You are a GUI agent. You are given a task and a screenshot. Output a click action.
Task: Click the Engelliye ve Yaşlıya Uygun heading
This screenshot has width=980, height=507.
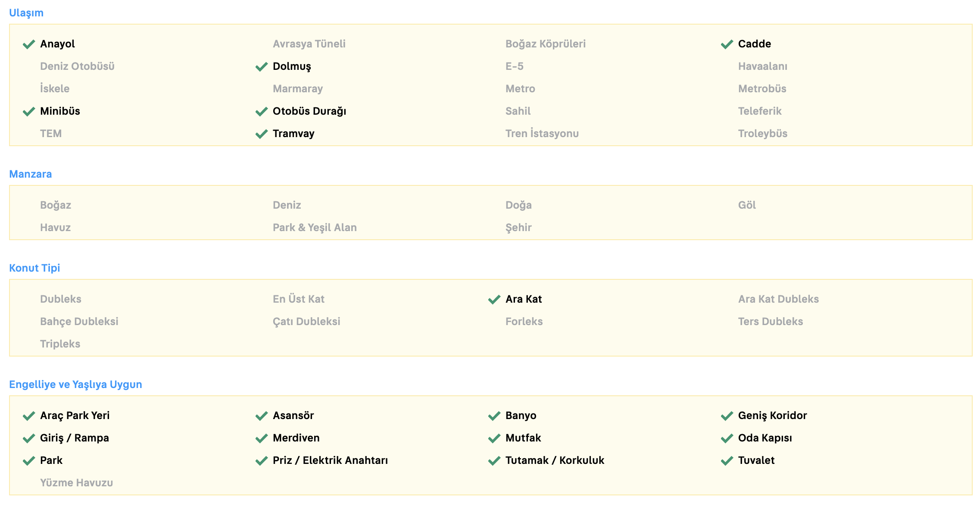(75, 385)
